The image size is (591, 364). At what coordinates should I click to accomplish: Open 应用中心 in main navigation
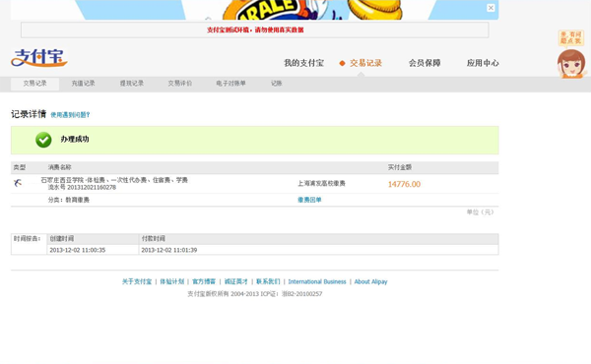483,63
